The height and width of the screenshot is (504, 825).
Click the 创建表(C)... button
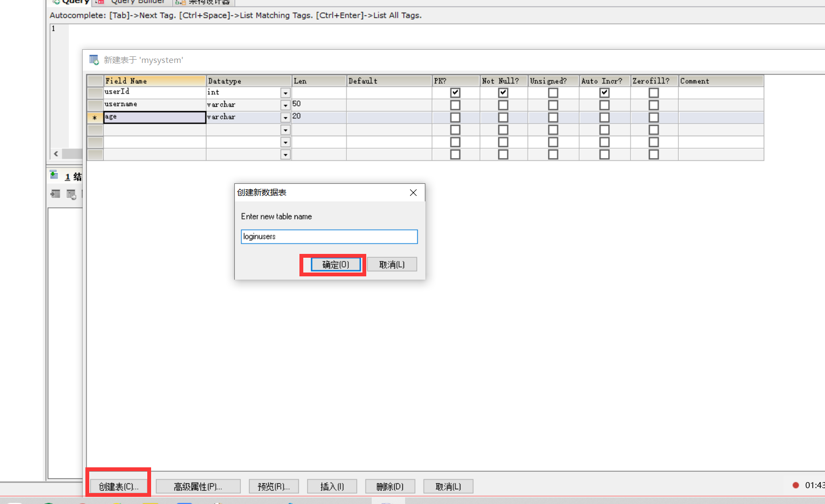(x=119, y=486)
